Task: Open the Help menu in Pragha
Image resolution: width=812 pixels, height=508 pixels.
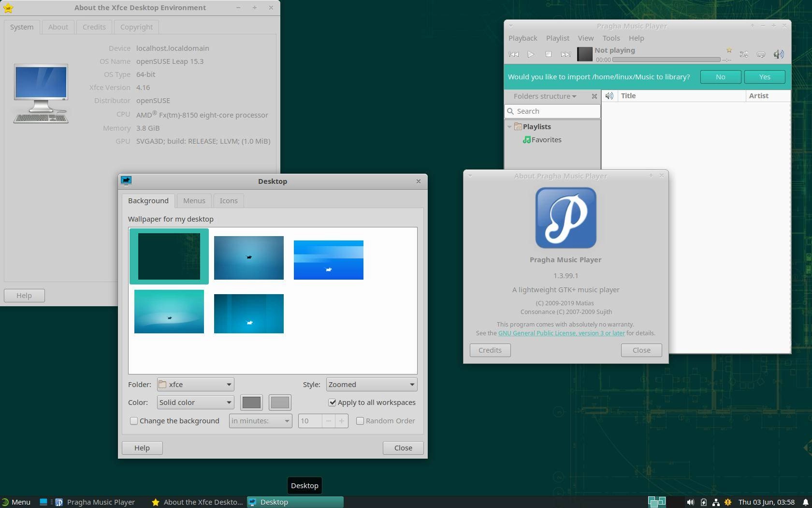Action: [x=636, y=38]
